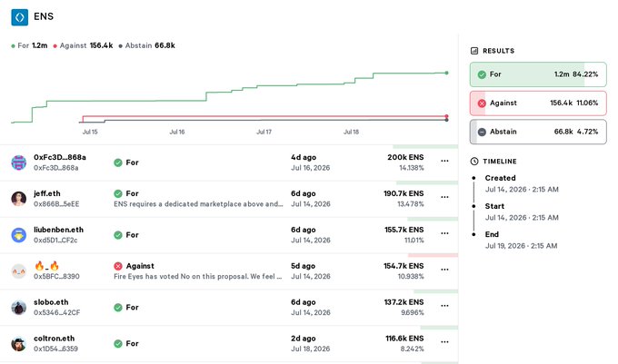This screenshot has width=618, height=364.
Task: Open more options for jeff.eth vote
Action: pos(444,197)
